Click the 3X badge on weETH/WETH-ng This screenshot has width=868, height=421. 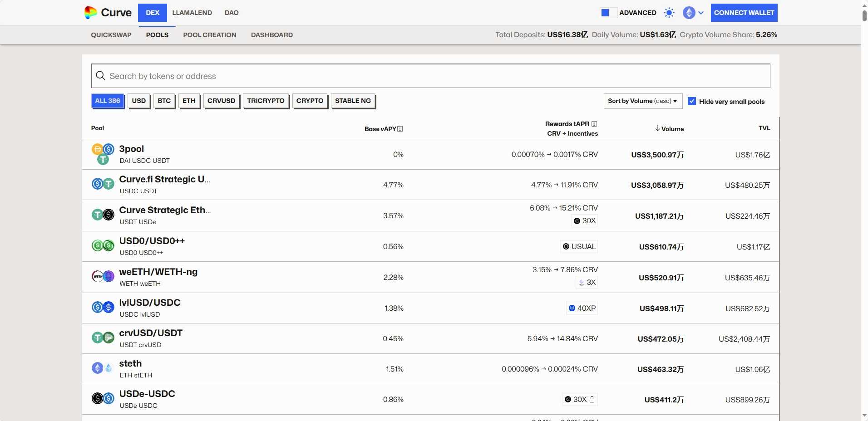click(x=587, y=282)
